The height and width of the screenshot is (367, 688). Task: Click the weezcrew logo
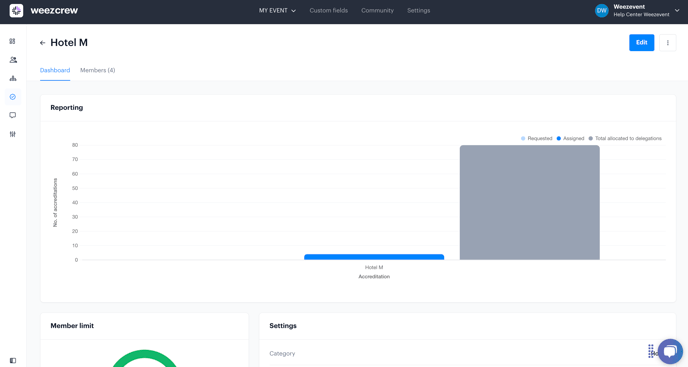pyautogui.click(x=43, y=11)
